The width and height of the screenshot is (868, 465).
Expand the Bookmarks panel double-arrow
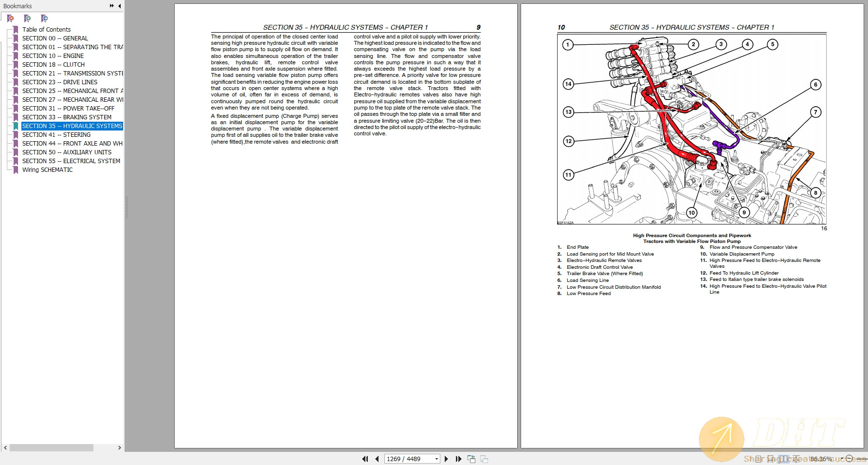pyautogui.click(x=112, y=6)
